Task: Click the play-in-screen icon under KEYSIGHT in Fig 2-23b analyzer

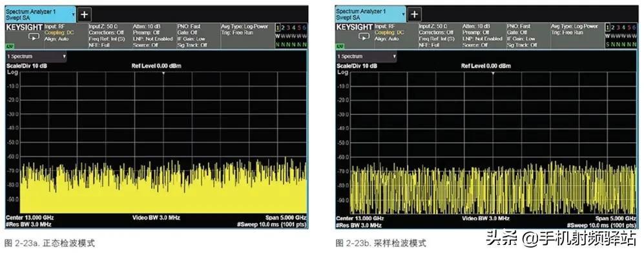Action: [363, 37]
